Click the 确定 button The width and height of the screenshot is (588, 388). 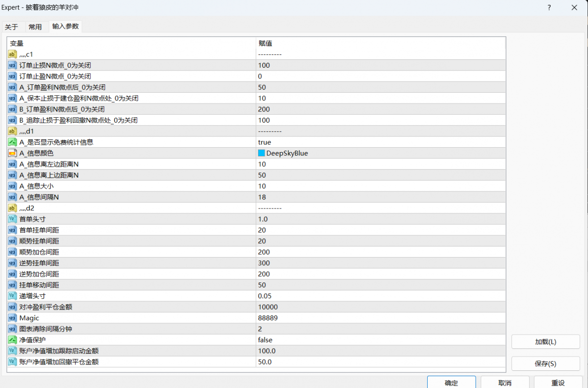coord(451,383)
